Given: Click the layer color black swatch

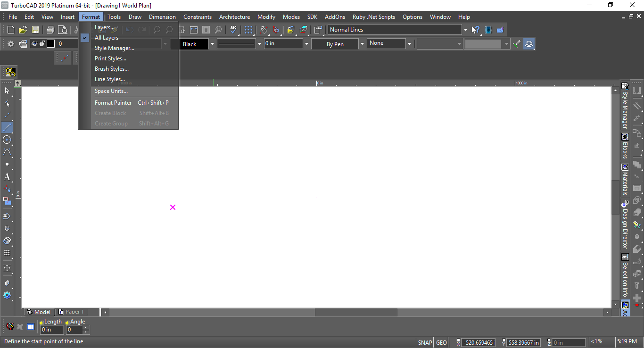Looking at the screenshot, I should coord(50,44).
